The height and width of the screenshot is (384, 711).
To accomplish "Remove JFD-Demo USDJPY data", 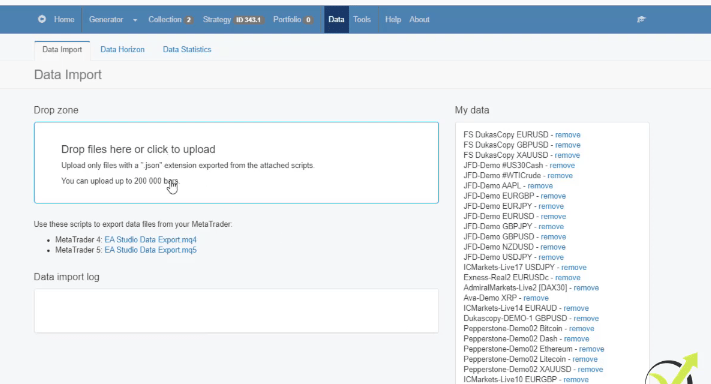I will (551, 258).
